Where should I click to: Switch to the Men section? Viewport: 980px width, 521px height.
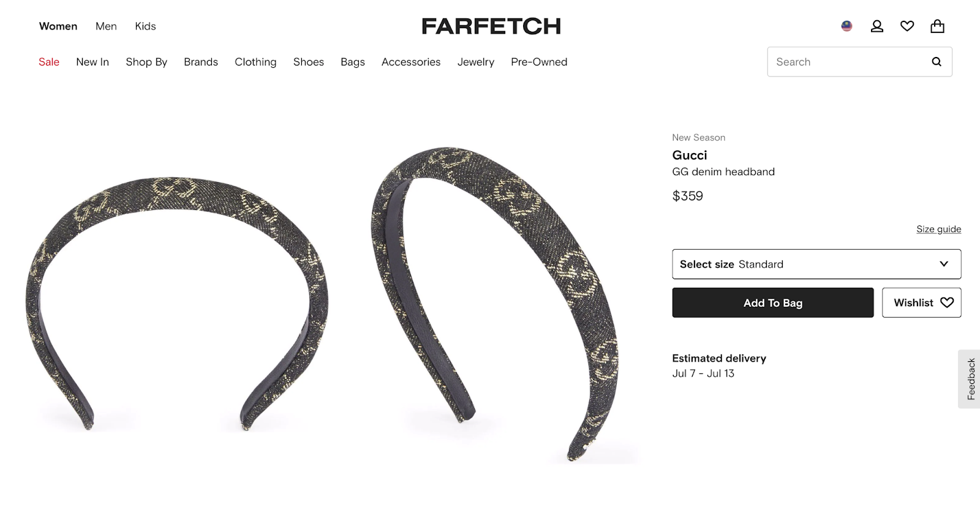click(x=106, y=26)
